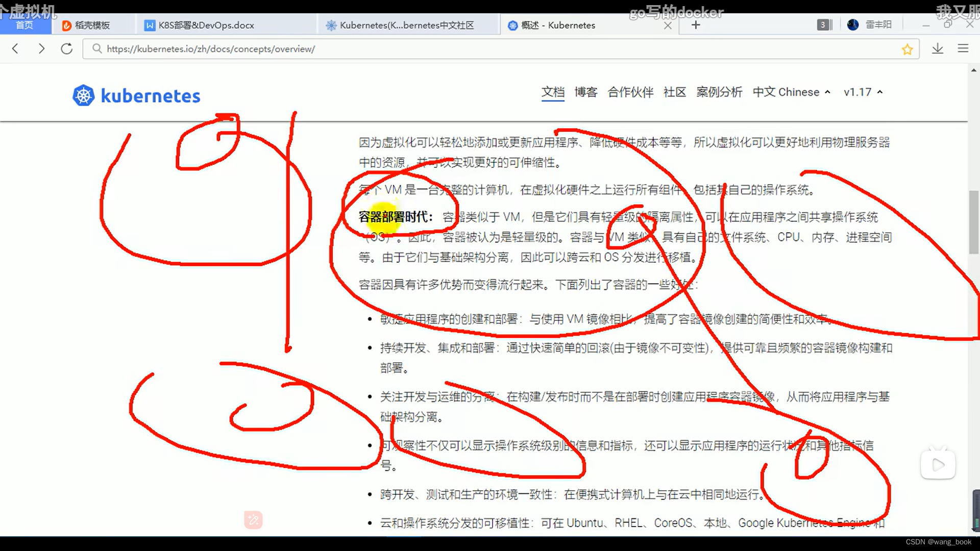
Task: Open the 案例分析 navigation link
Action: point(719,92)
